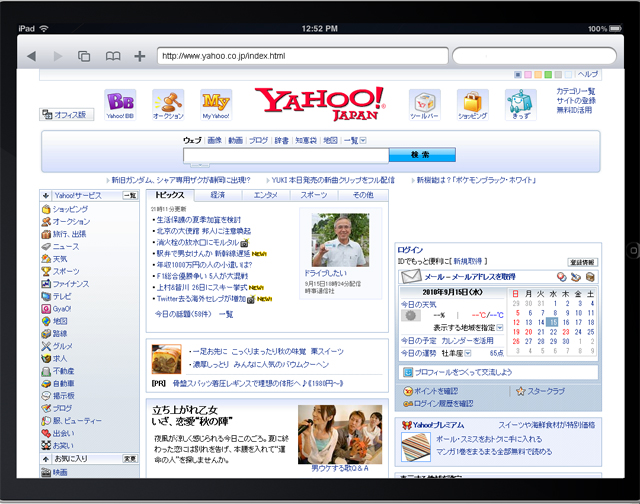640x504 pixels.
Task: Open the サイトの登録 link
Action: coord(576,100)
